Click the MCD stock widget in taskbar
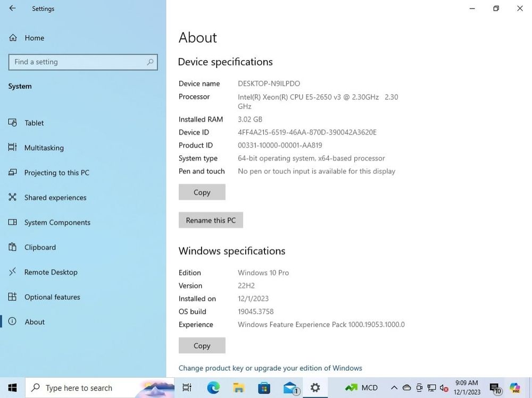532x398 pixels. (x=361, y=387)
